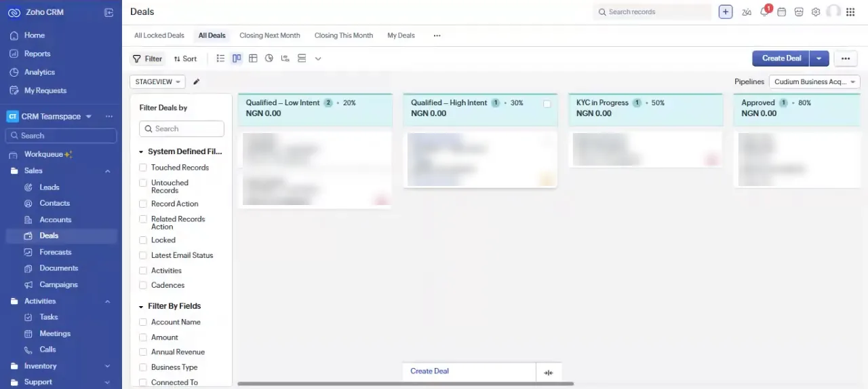Open the quick create plus button

click(x=726, y=12)
